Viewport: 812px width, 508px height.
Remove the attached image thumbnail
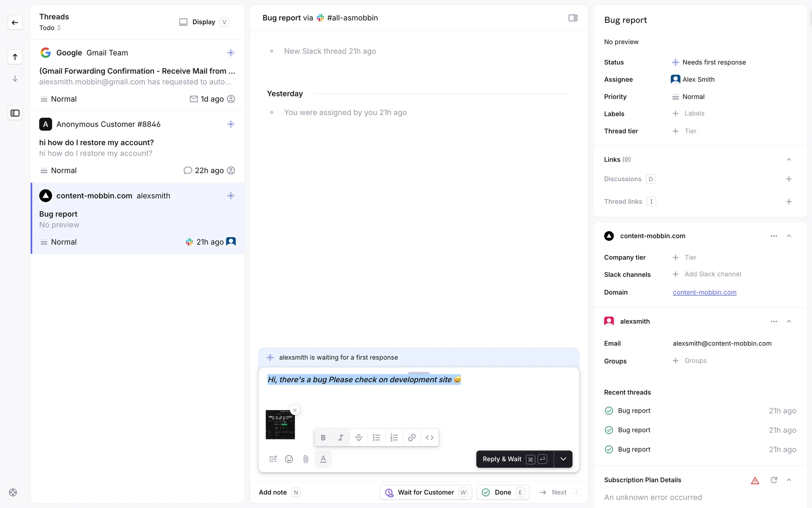coord(295,410)
